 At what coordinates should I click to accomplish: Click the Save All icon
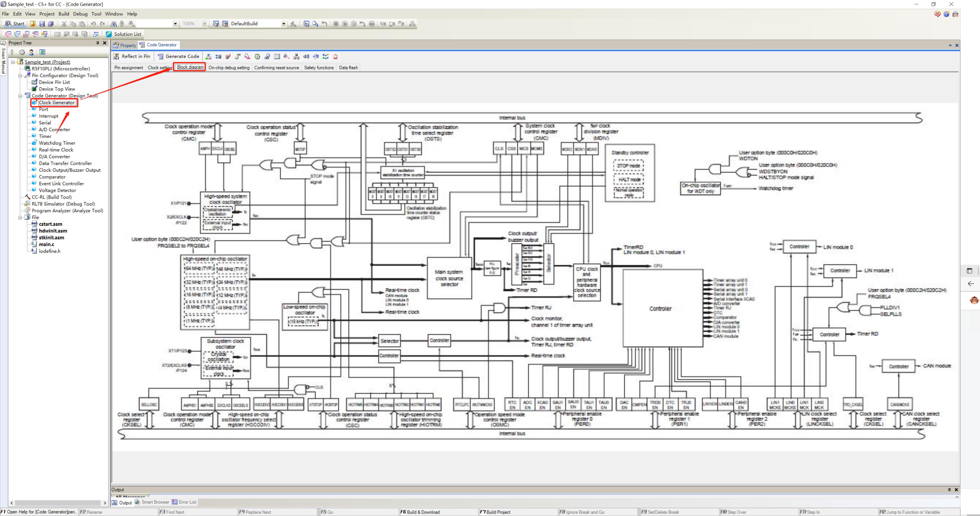click(x=51, y=24)
